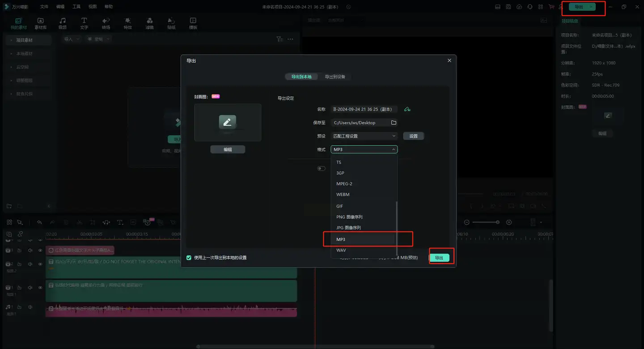Click the green 导出 button in dialog
The image size is (644, 349).
(x=439, y=258)
